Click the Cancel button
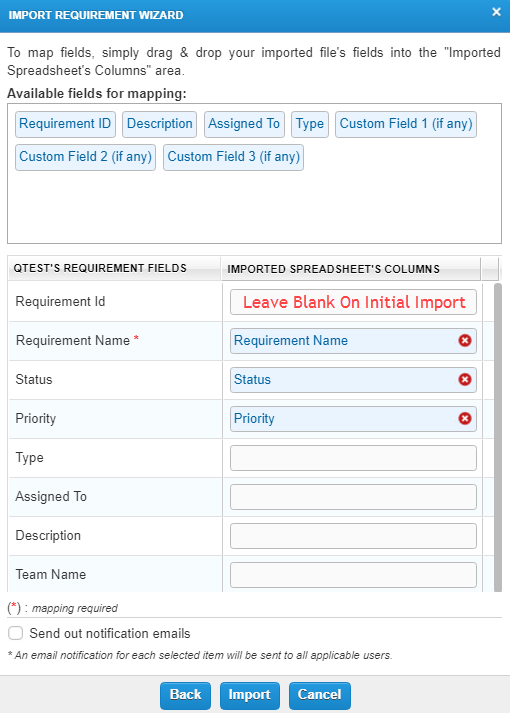The height and width of the screenshot is (713, 510). [x=320, y=695]
